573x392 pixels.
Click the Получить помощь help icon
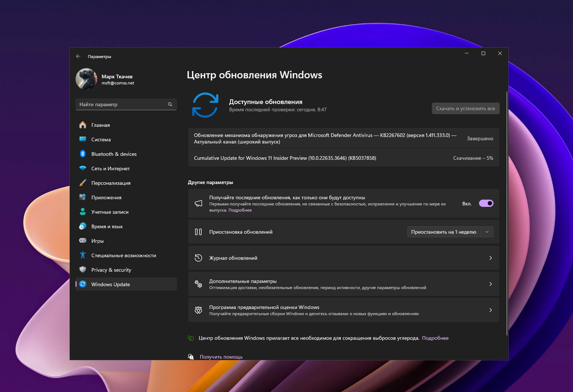pyautogui.click(x=191, y=357)
